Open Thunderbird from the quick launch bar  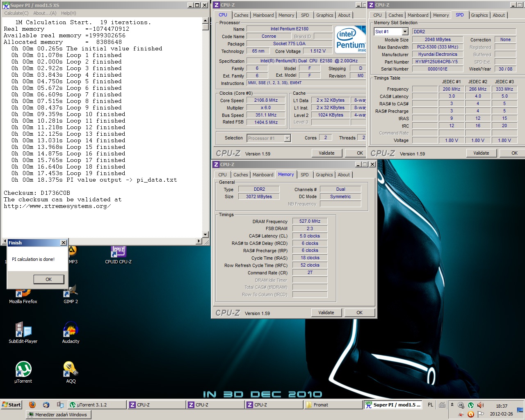pyautogui.click(x=46, y=405)
